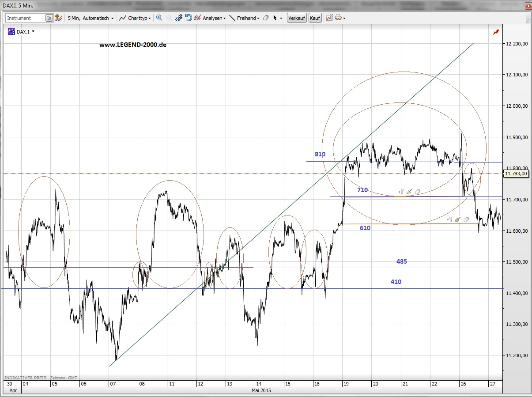Click the Kauf button
The width and height of the screenshot is (532, 397).
pyautogui.click(x=315, y=18)
